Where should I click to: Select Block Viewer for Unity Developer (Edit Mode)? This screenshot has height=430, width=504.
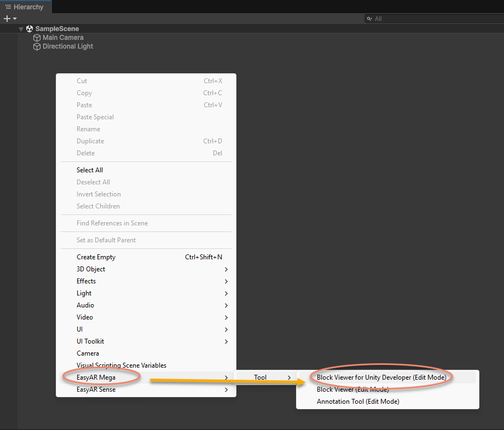pos(381,377)
